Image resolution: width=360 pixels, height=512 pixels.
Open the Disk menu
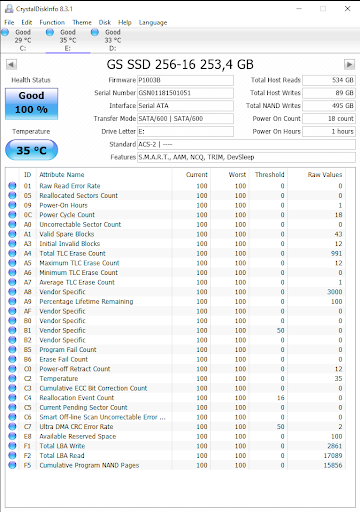pyautogui.click(x=105, y=22)
